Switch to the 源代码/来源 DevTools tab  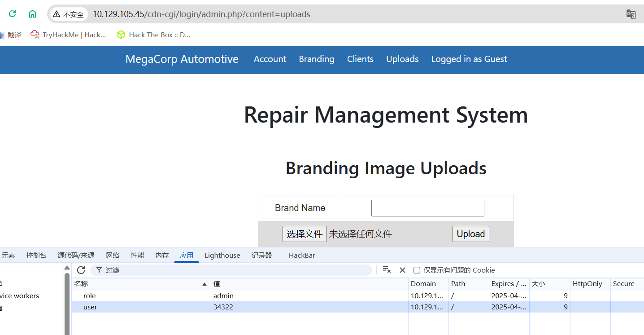coord(76,256)
